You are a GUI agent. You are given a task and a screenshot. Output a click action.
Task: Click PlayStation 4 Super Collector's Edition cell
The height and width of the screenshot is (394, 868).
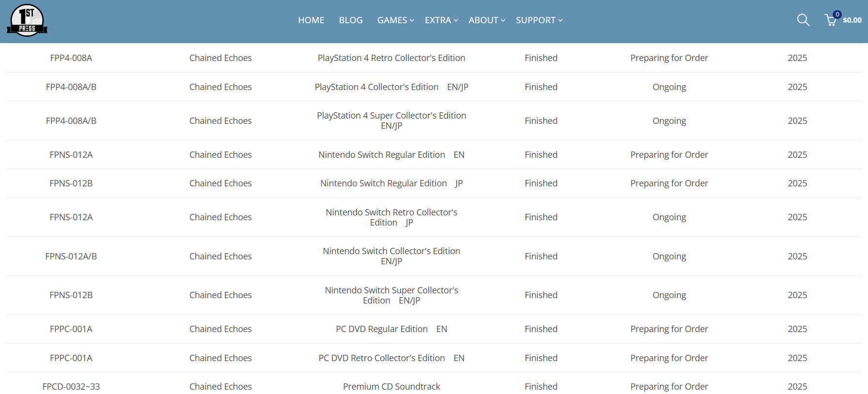pyautogui.click(x=391, y=121)
